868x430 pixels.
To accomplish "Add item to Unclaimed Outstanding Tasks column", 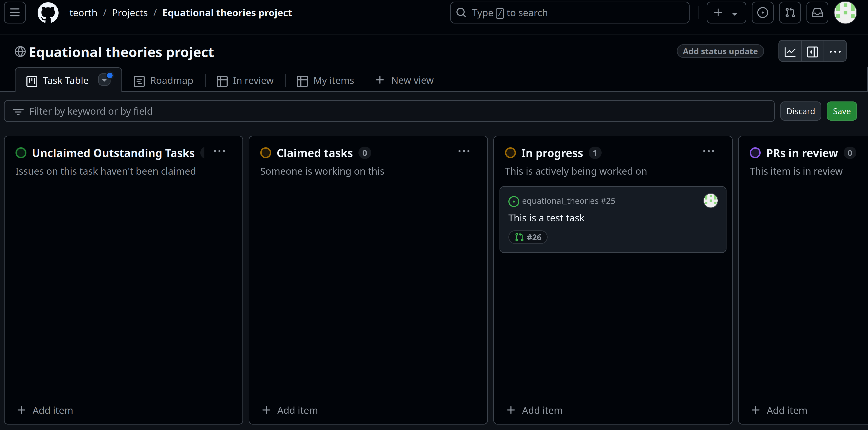I will (x=45, y=410).
